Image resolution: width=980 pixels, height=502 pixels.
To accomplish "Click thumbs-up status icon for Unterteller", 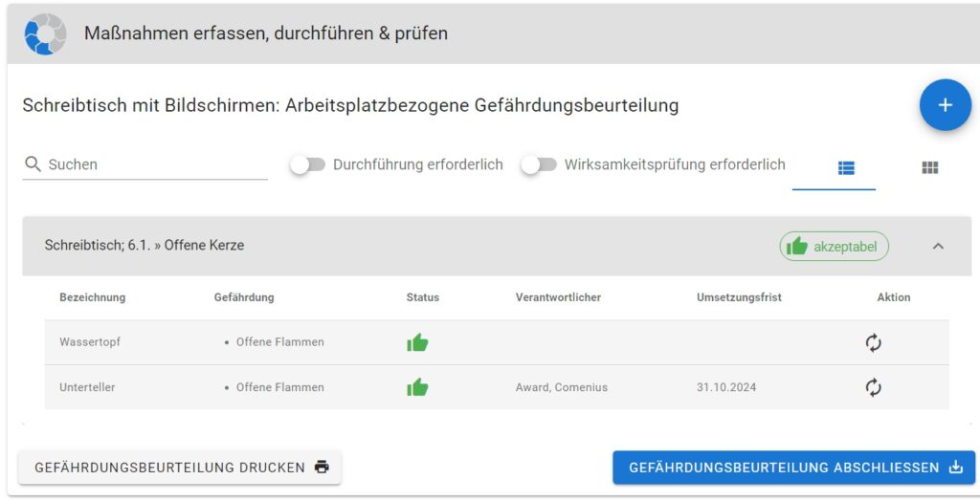I will (x=417, y=387).
